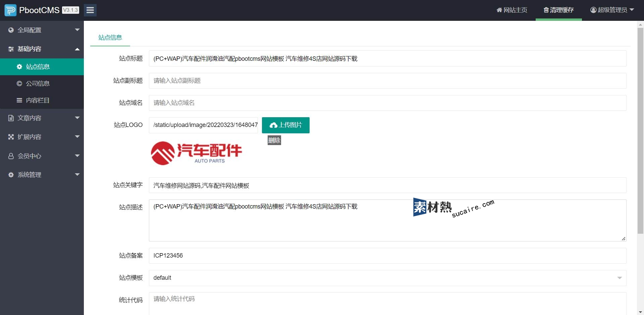Focus the 站点标题 input field
This screenshot has height=315, width=644.
[x=387, y=58]
